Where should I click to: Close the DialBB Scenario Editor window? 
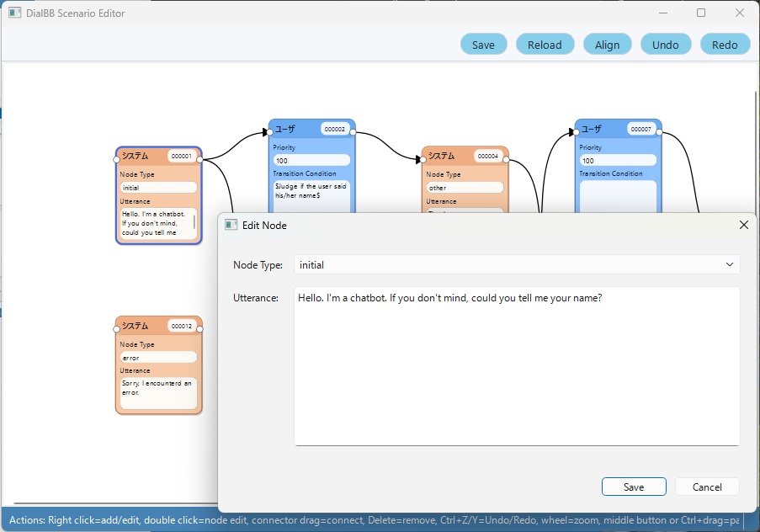click(740, 13)
